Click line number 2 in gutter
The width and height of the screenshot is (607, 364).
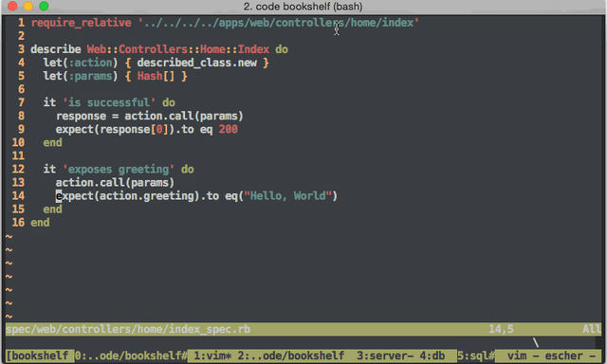21,36
